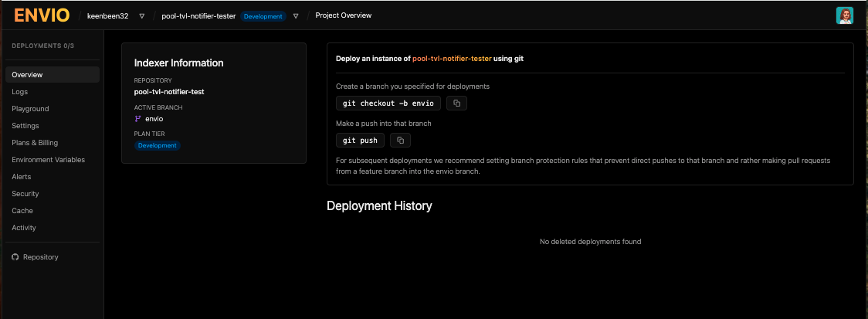Screen dimensions: 868x319
Task: Click the Development plan tier badge
Action: 158,145
